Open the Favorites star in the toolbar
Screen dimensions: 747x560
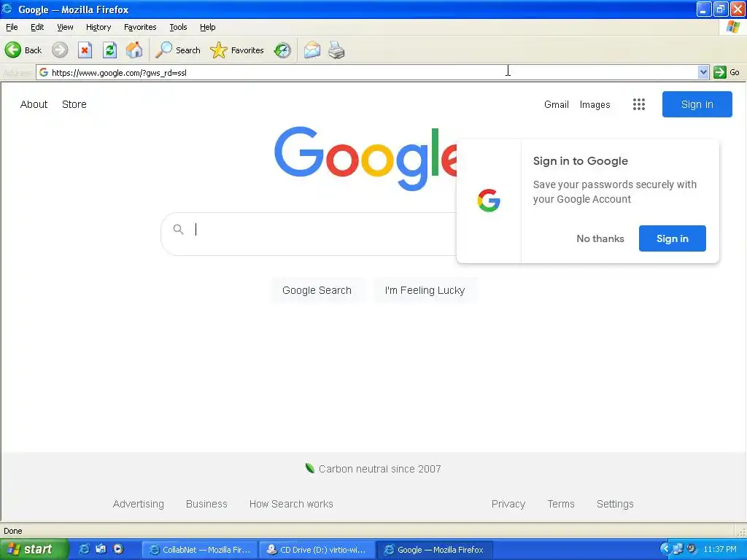point(219,50)
